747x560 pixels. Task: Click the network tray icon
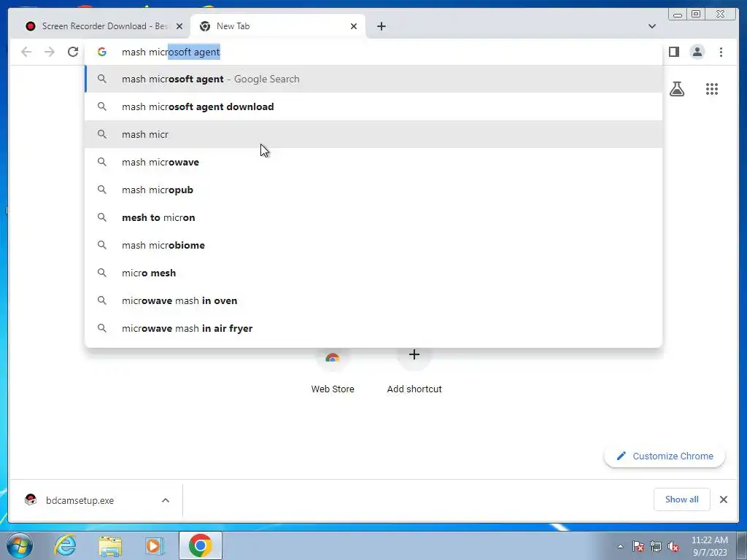[x=656, y=546]
